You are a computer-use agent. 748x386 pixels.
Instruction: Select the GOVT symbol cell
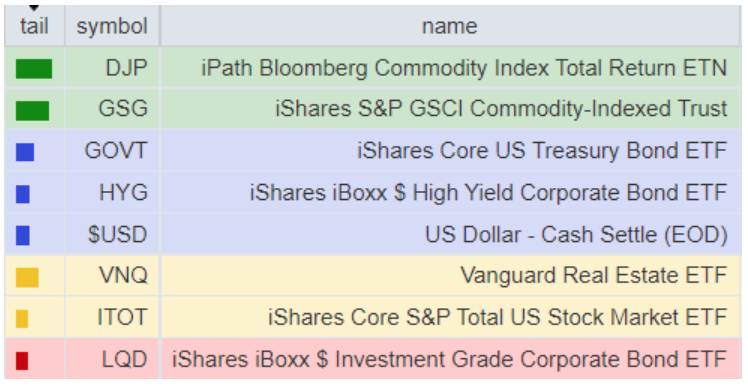[112, 151]
